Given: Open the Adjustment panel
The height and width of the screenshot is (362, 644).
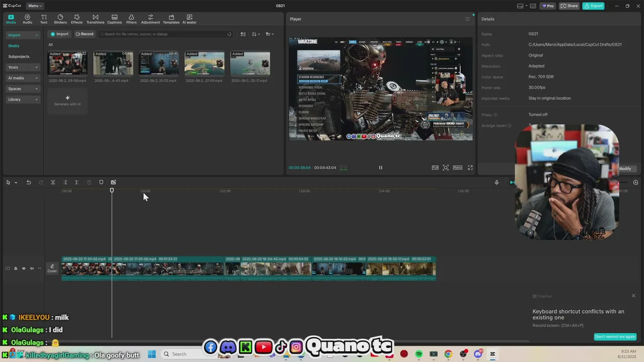Looking at the screenshot, I should [150, 19].
